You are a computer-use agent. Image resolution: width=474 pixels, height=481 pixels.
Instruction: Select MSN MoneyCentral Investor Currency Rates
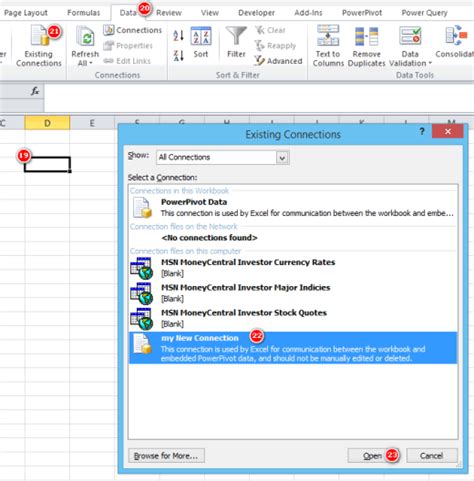click(293, 268)
